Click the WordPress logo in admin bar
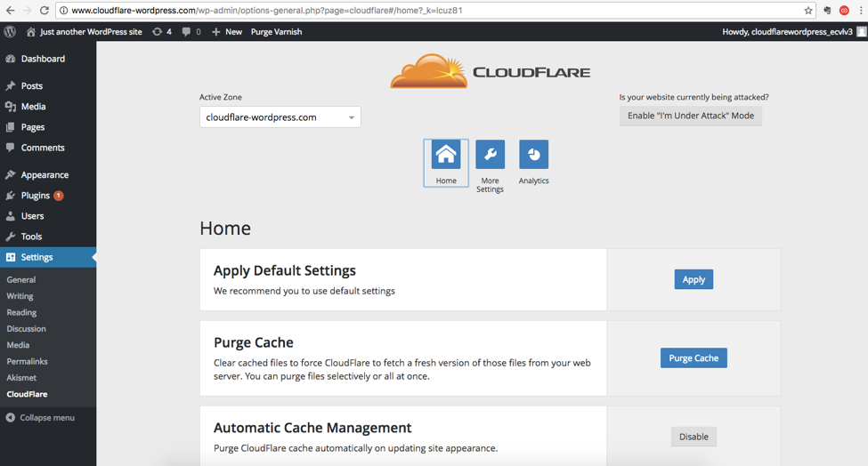The width and height of the screenshot is (868, 466). (10, 31)
